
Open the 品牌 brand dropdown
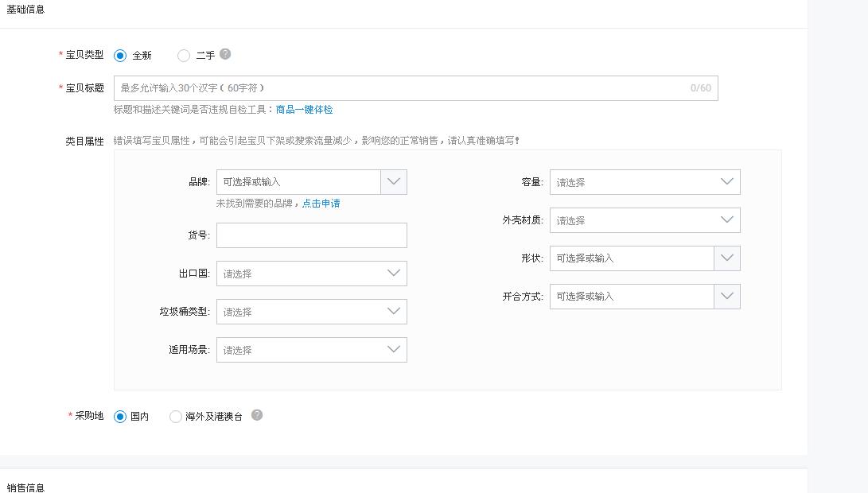tap(392, 181)
